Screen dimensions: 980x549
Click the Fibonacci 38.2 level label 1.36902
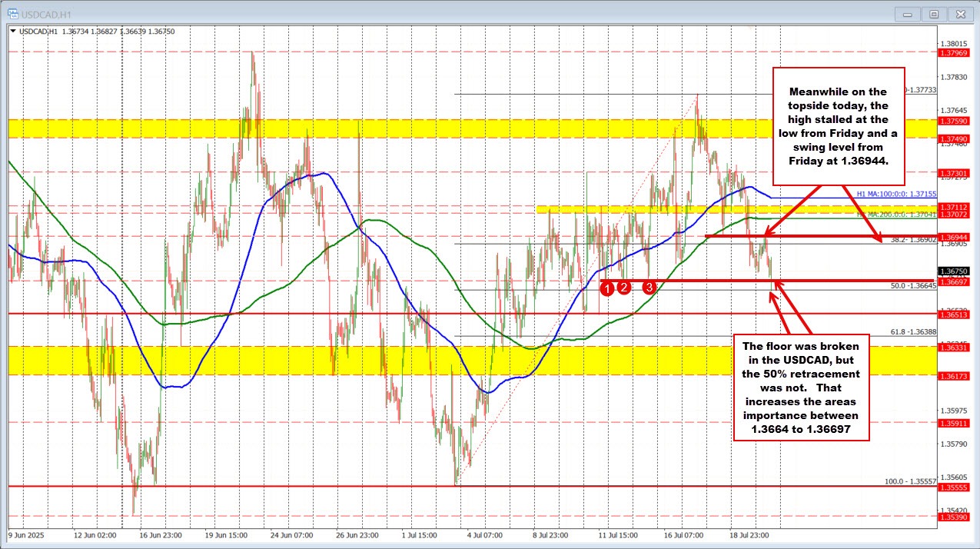click(x=913, y=240)
